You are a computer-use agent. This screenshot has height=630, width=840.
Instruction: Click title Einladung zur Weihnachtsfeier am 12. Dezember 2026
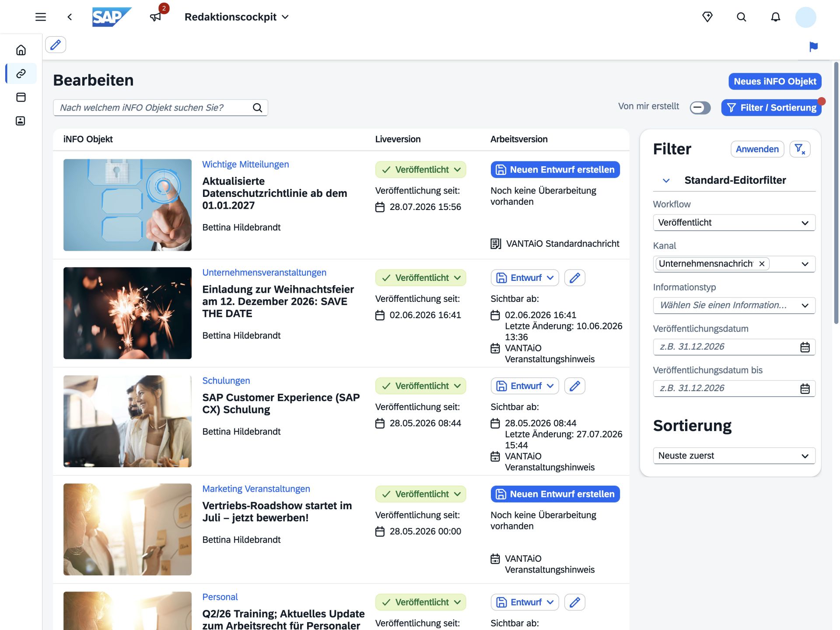[278, 301]
